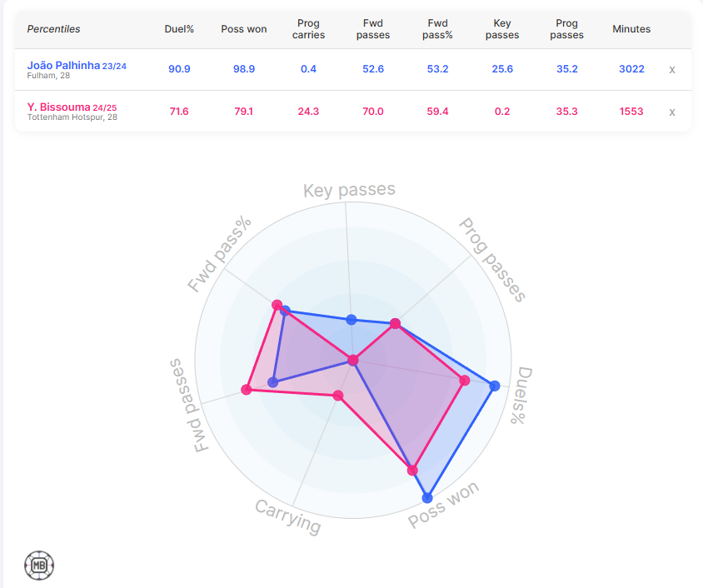Sort by Minutes column header
The width and height of the screenshot is (703, 588).
click(631, 29)
